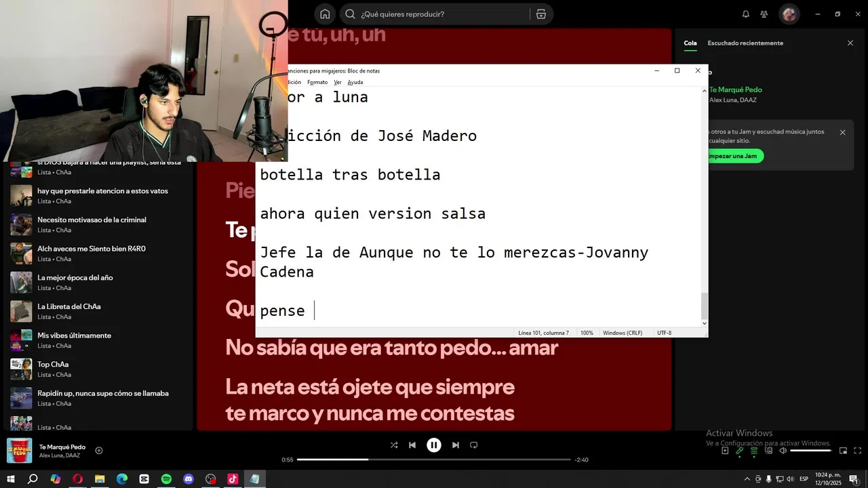This screenshot has height=488, width=868.
Task: Toggle the queue icon in player bar
Action: 754,451
